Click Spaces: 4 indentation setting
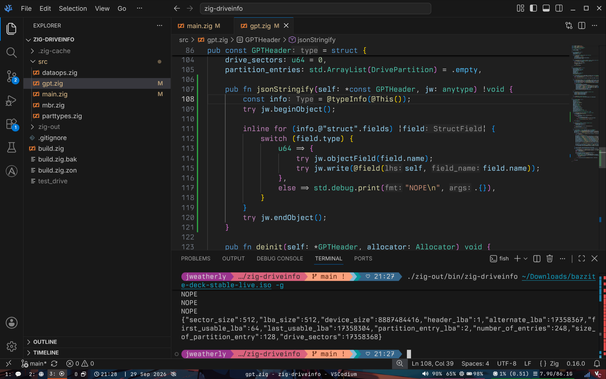Viewport: 606px width, 379px height. (x=475, y=364)
